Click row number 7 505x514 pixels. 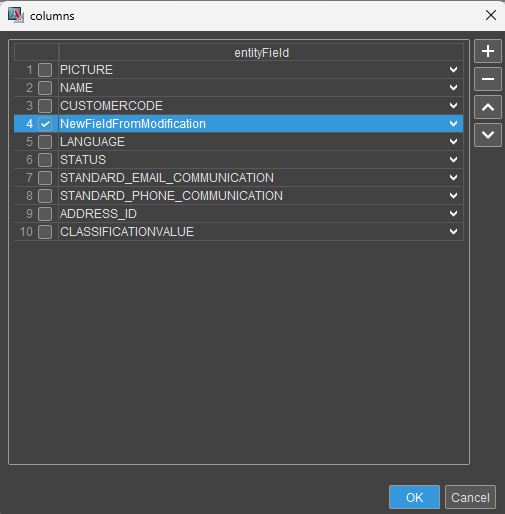pyautogui.click(x=30, y=178)
